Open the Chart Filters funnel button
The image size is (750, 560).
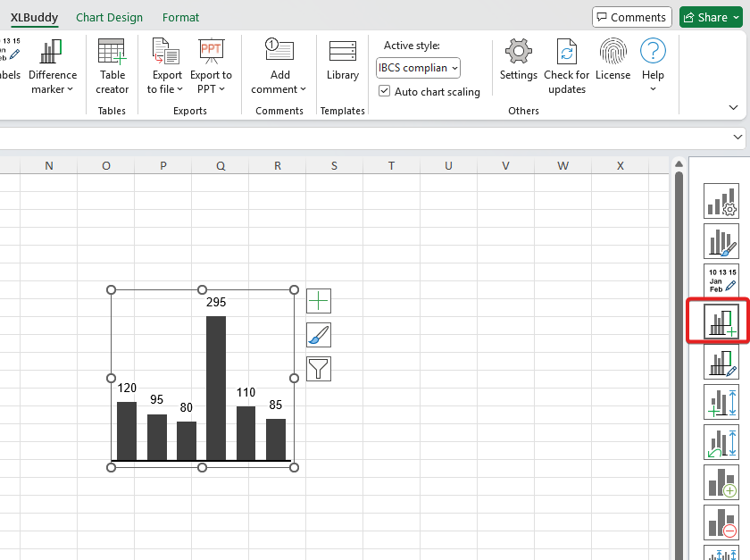(x=319, y=368)
